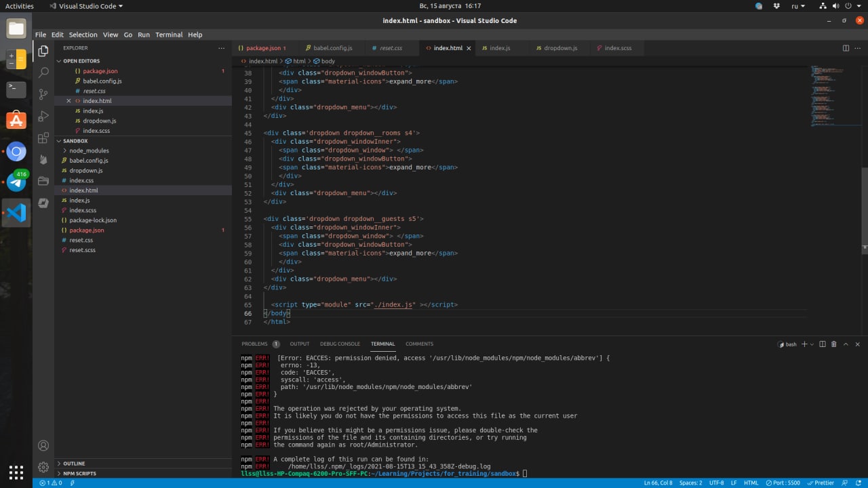
Task: Open the Debug Console panel tab
Action: point(340,344)
